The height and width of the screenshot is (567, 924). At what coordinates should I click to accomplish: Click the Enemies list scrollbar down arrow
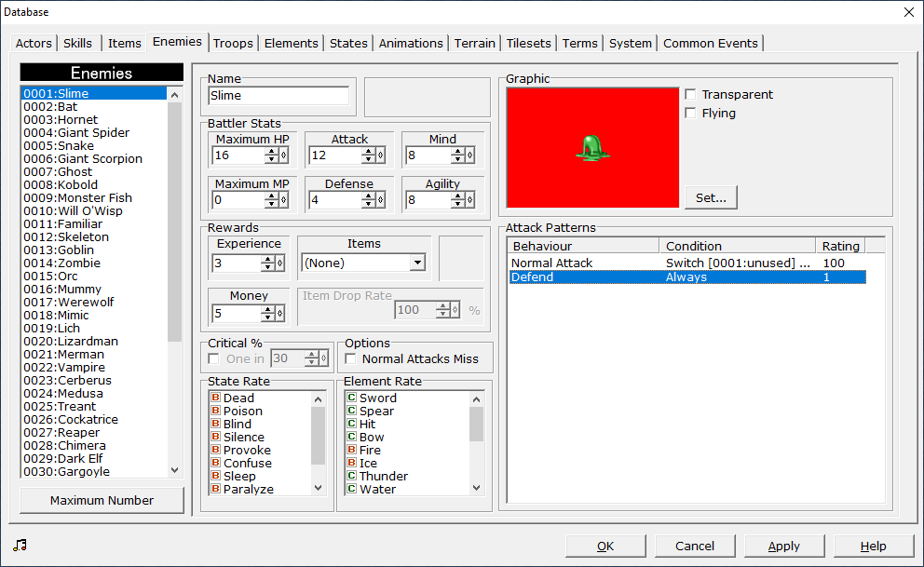174,470
